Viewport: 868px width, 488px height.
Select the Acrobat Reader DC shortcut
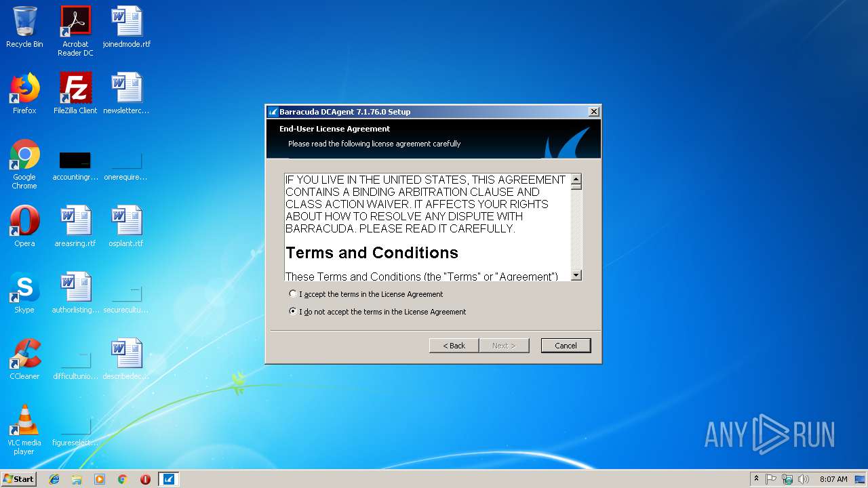75,31
